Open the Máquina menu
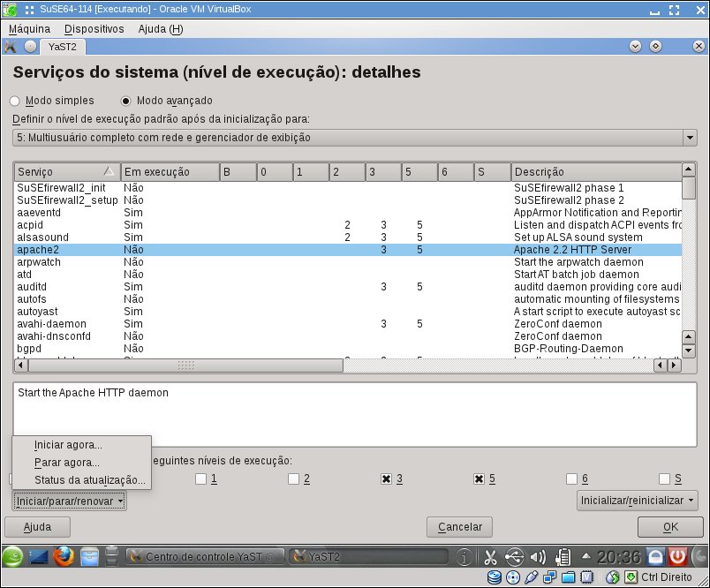710x588 pixels. (x=29, y=29)
